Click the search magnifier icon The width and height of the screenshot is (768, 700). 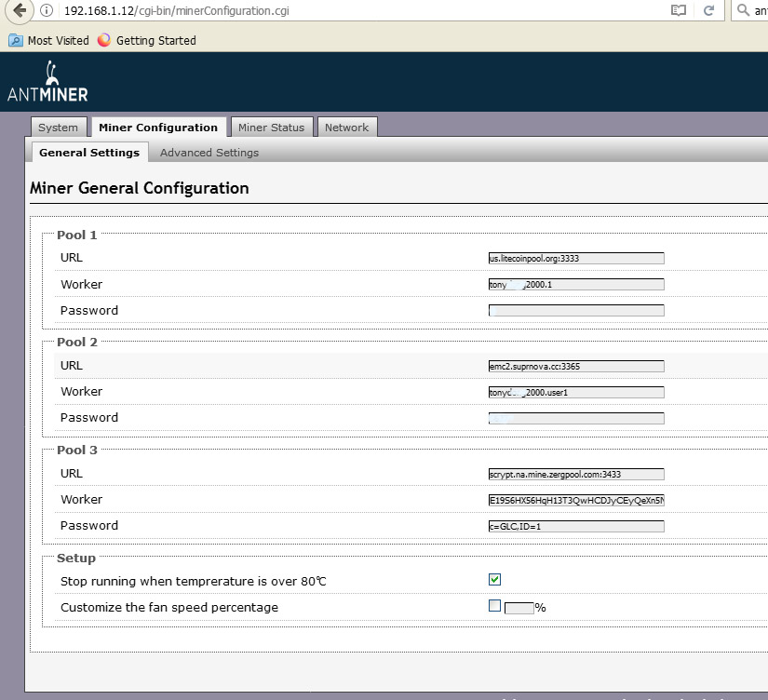742,11
